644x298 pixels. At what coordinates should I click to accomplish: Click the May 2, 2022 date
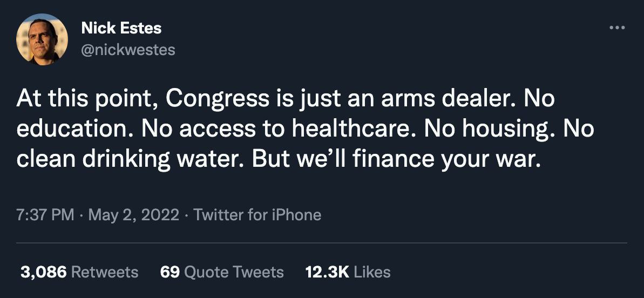134,215
